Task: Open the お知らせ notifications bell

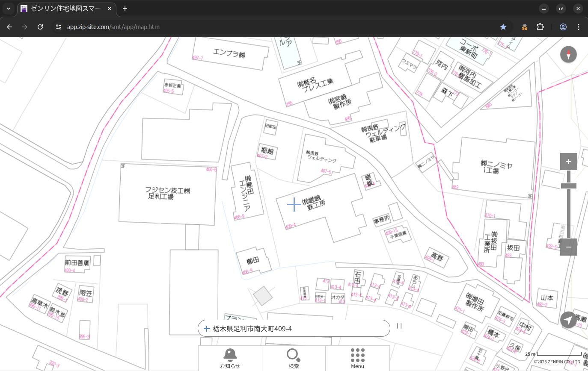Action: pyautogui.click(x=230, y=358)
